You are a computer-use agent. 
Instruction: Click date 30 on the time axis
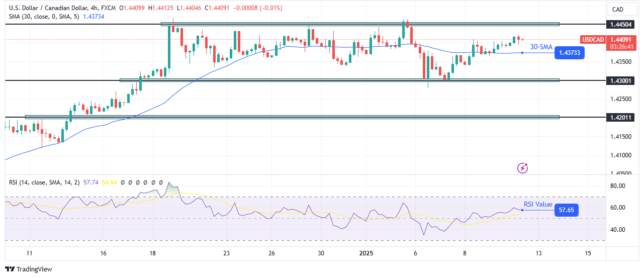click(x=321, y=254)
